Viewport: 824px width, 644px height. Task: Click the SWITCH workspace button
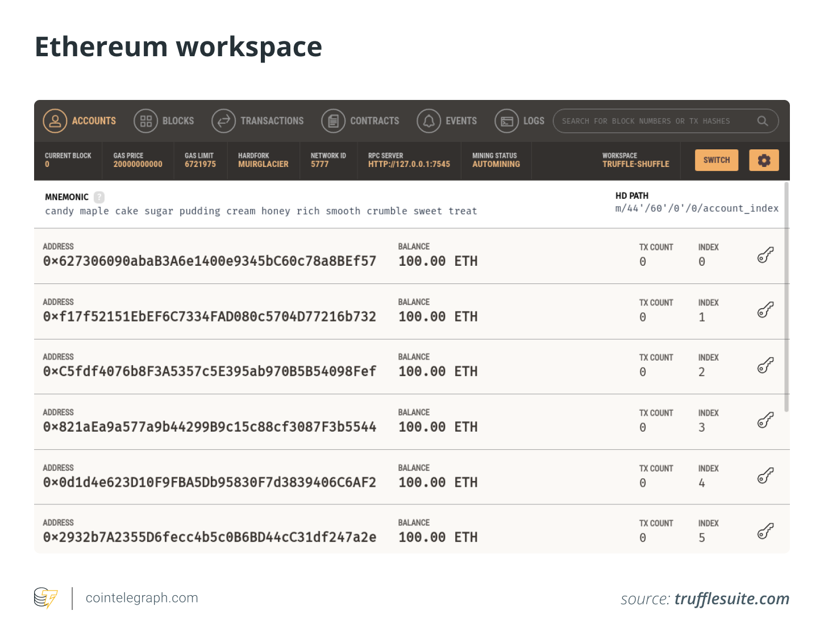pos(716,160)
